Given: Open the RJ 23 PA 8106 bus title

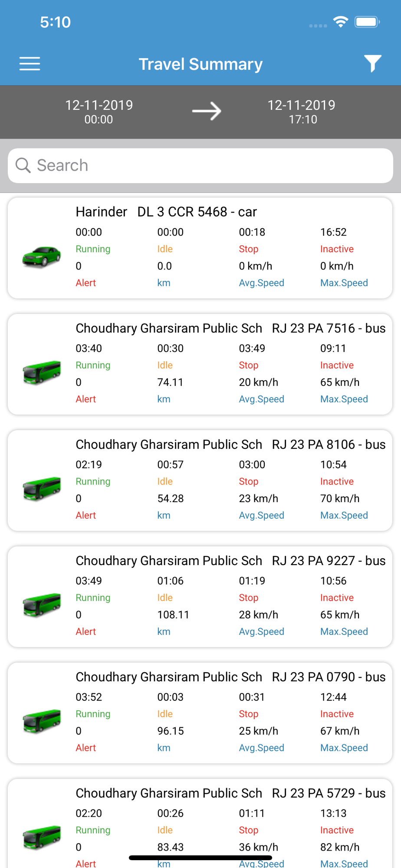Looking at the screenshot, I should [329, 444].
